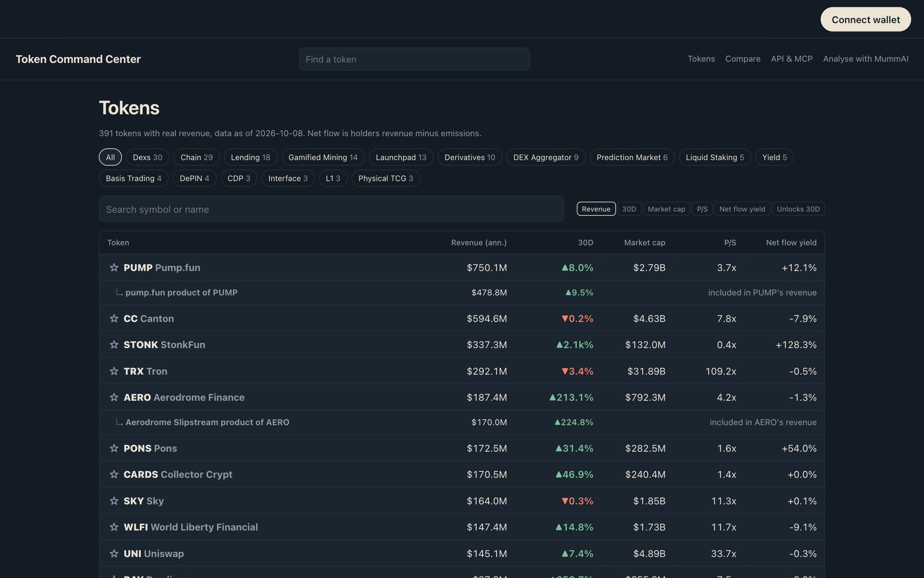This screenshot has width=924, height=578.
Task: Sort table by 30D tab
Action: point(629,209)
